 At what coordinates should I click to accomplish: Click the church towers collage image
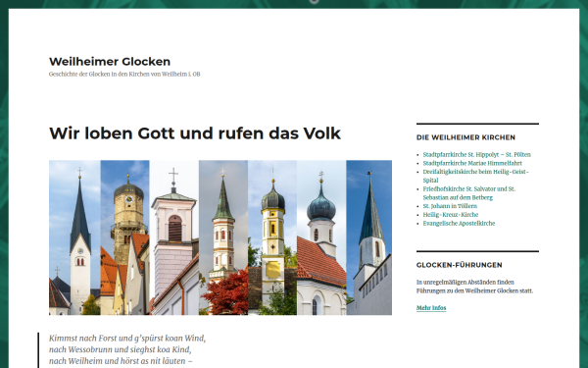(x=220, y=237)
